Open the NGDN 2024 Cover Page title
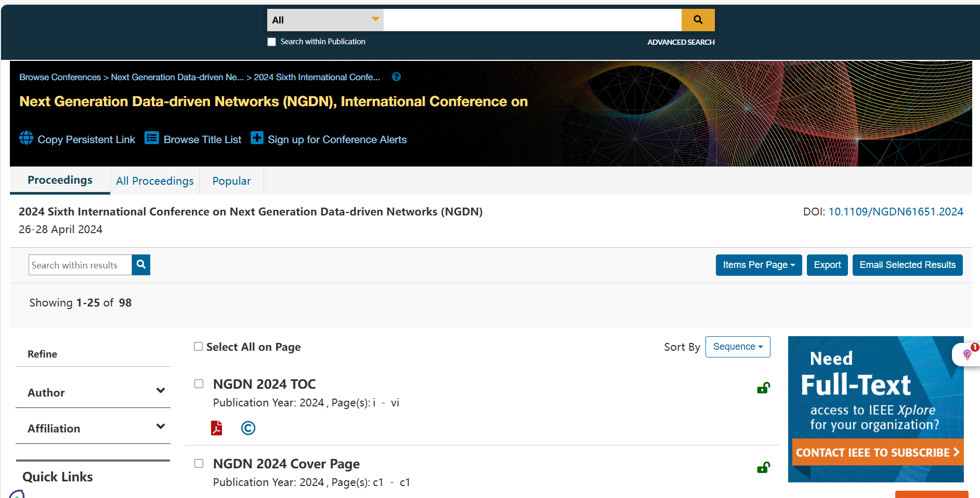This screenshot has width=980, height=498. [286, 464]
